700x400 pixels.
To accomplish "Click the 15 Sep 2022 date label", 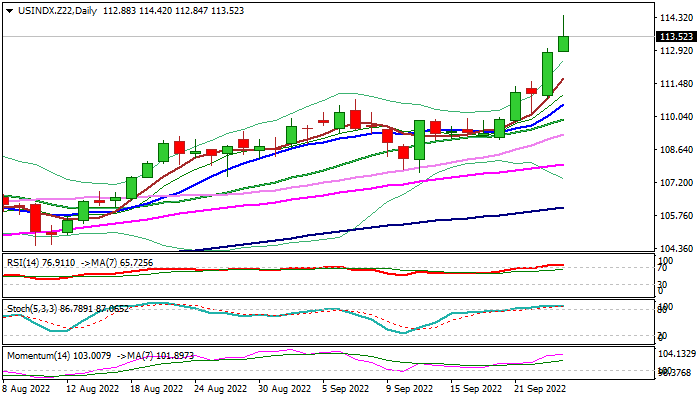I will 477,389.
